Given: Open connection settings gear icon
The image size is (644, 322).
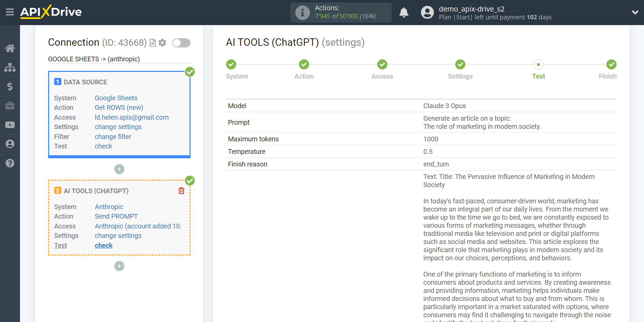Looking at the screenshot, I should click(162, 43).
